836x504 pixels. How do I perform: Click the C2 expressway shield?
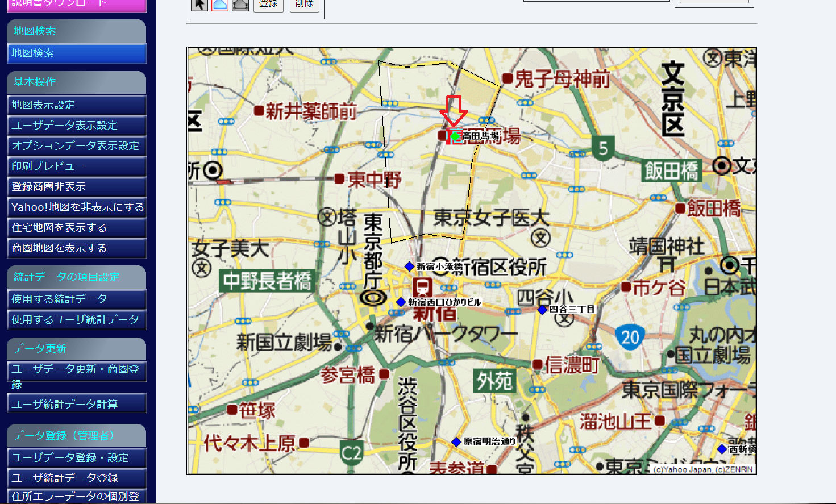click(x=352, y=453)
